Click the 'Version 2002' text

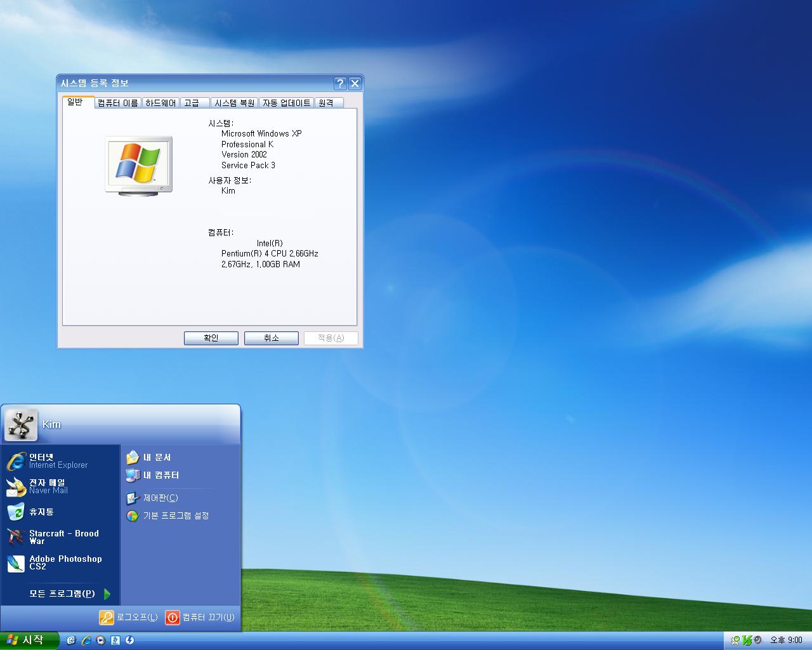pos(244,154)
